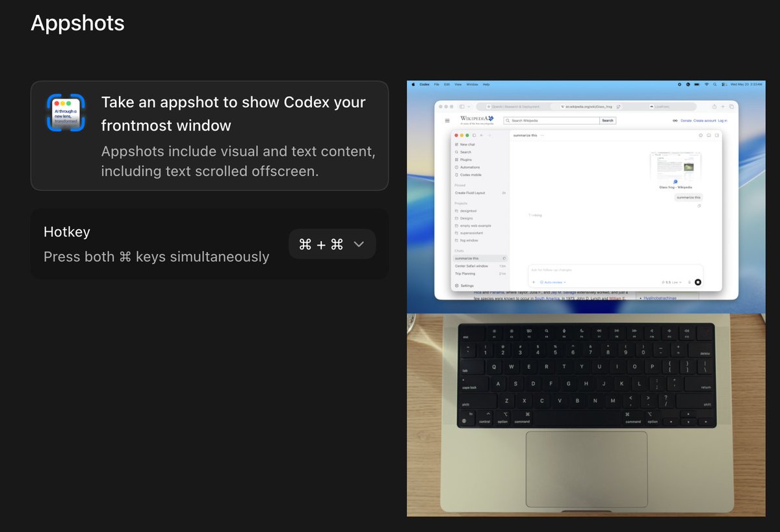Open Apple menu in preview's menu bar
Image resolution: width=780 pixels, height=532 pixels.
tap(412, 84)
